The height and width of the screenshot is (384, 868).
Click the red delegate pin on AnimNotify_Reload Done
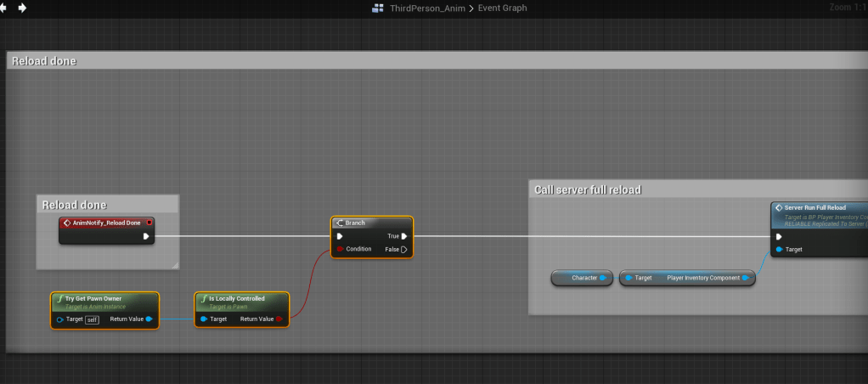tap(149, 223)
